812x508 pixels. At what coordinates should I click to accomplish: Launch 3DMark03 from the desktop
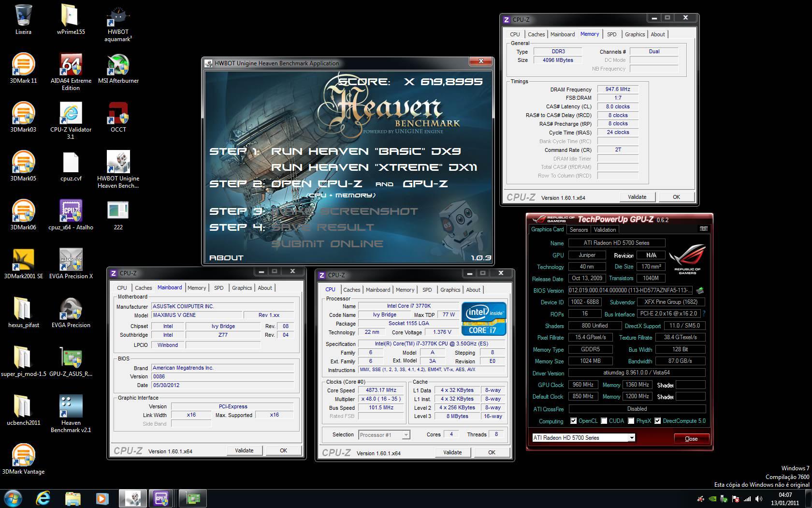pyautogui.click(x=23, y=117)
